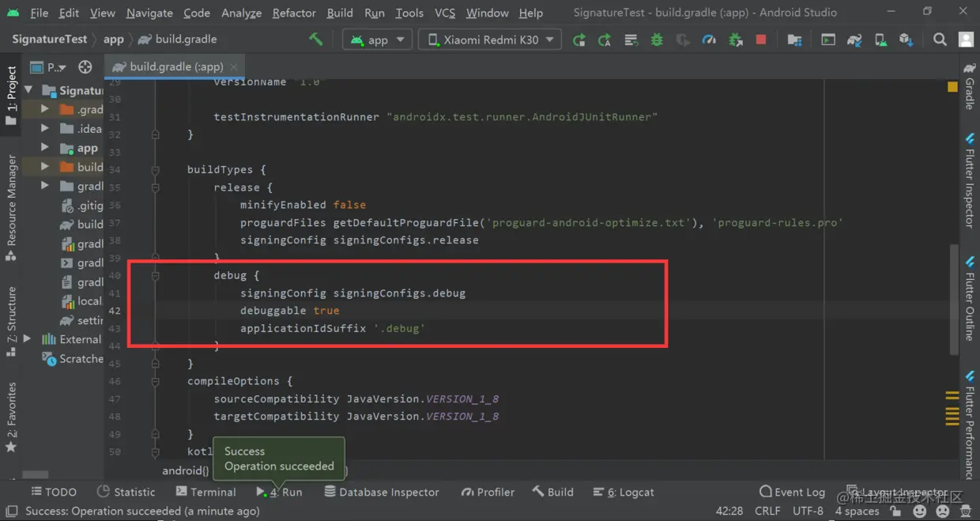The image size is (980, 521).
Task: Open the app run configuration dropdown
Action: [378, 40]
